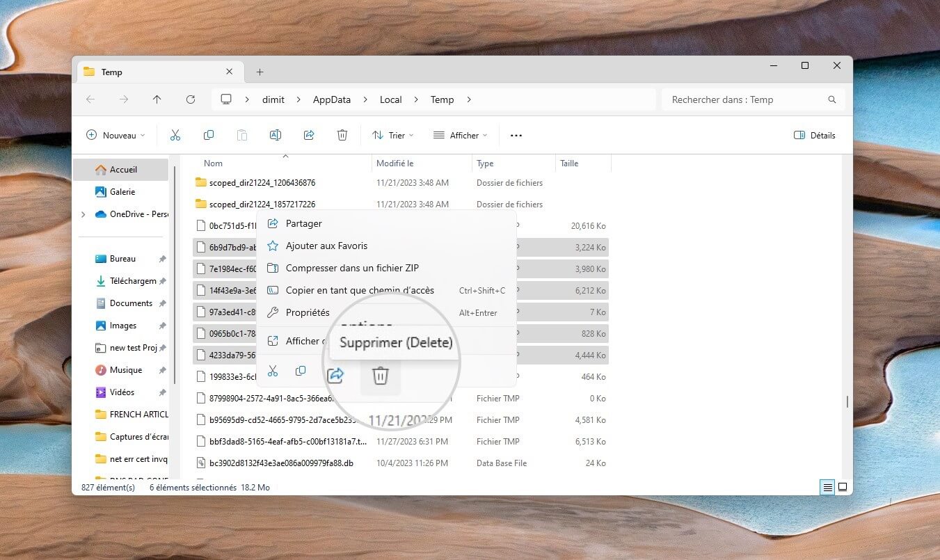Click the share icon in context menu bottom row
The image size is (940, 560).
335,375
